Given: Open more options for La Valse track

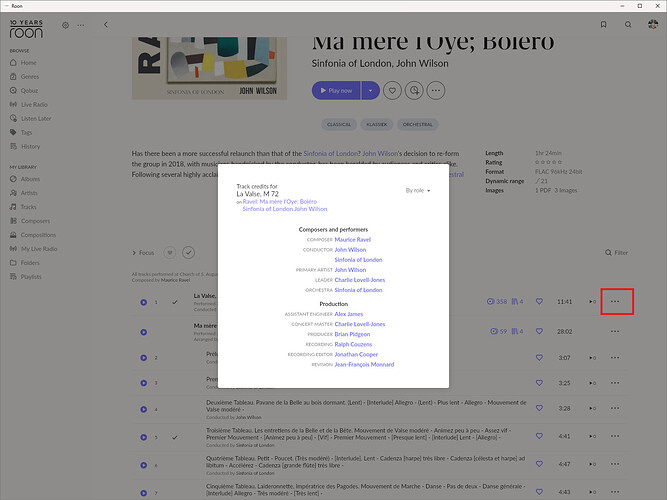Looking at the screenshot, I should [615, 301].
